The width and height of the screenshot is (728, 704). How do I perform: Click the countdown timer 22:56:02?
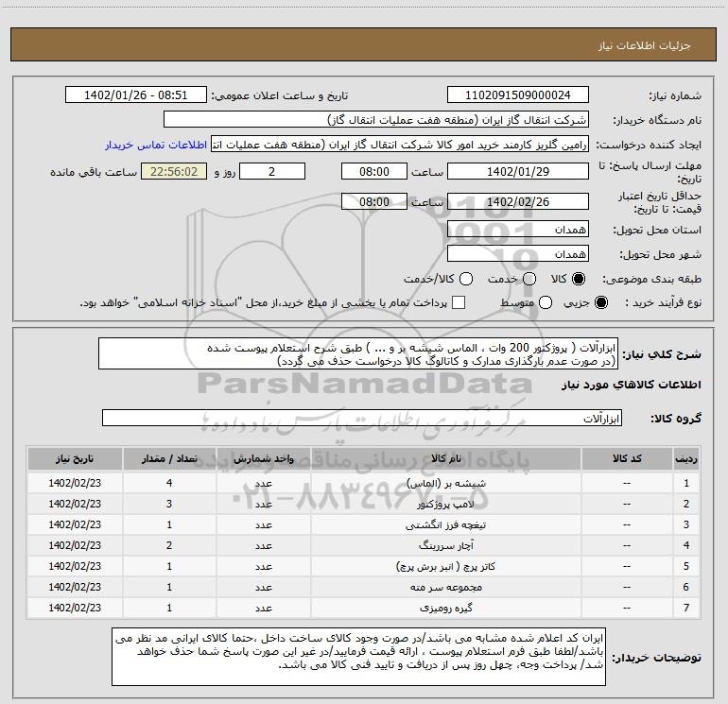174,171
